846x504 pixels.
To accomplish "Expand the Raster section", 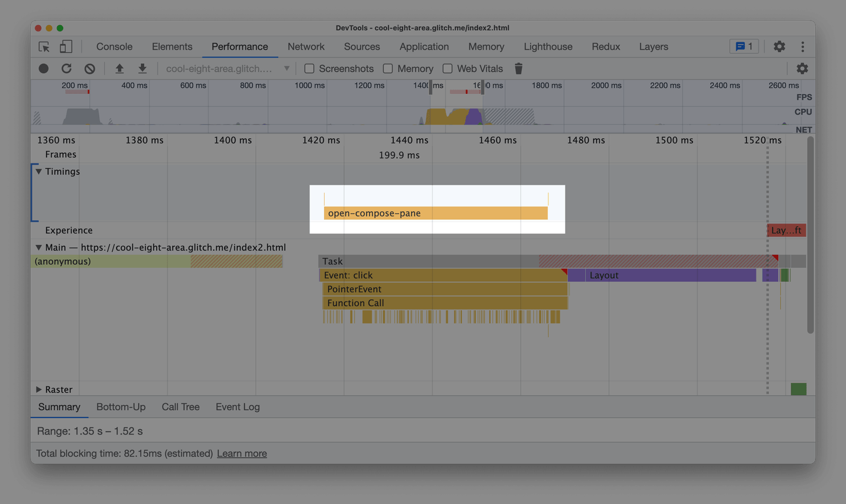I will (38, 389).
